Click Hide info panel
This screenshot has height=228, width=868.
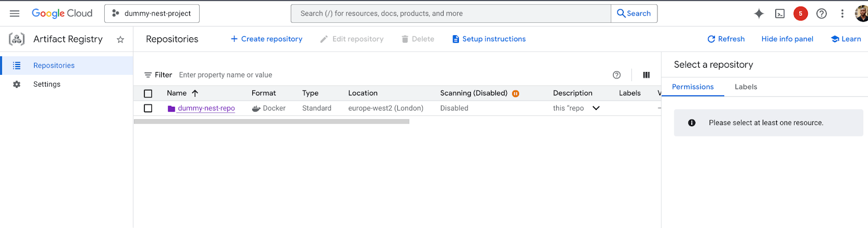(787, 39)
